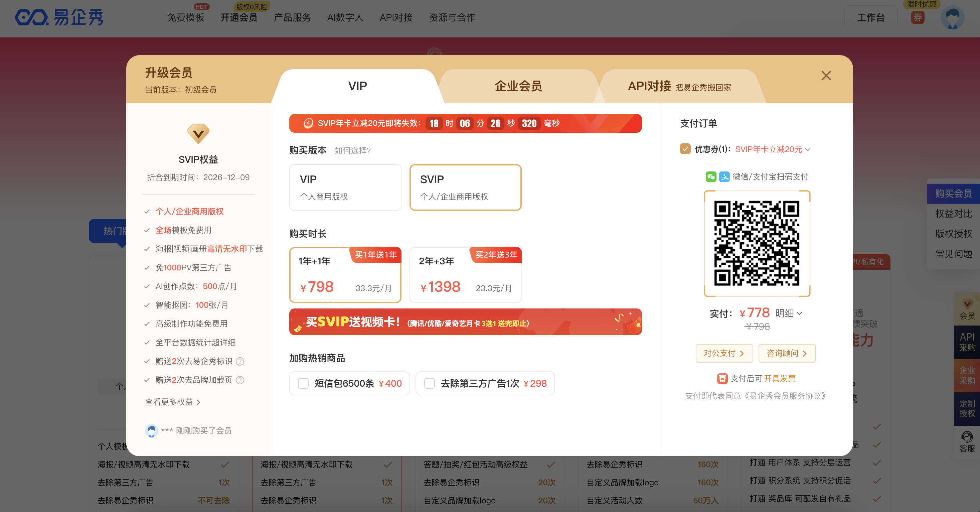
Task: Expand 查看更多权益 benefits list
Action: pos(172,402)
